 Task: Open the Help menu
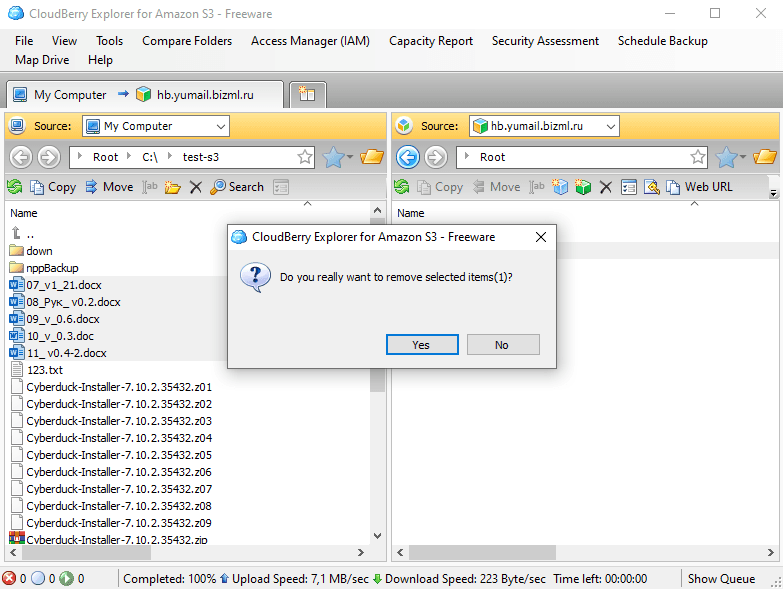click(100, 60)
